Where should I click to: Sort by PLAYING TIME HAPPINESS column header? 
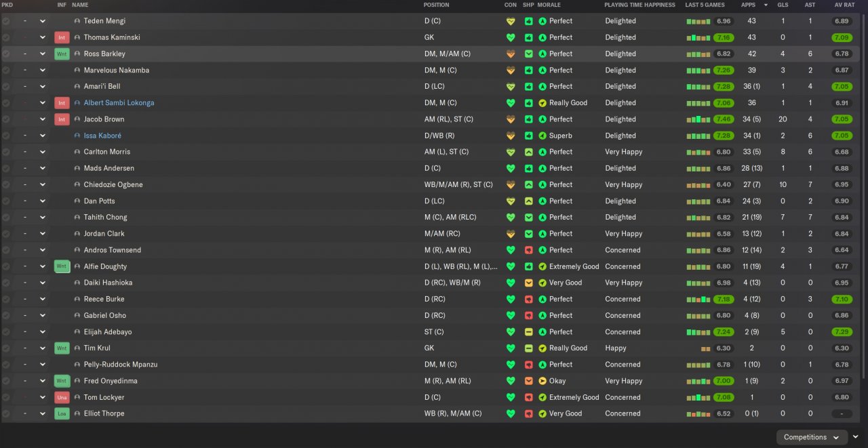pyautogui.click(x=639, y=5)
